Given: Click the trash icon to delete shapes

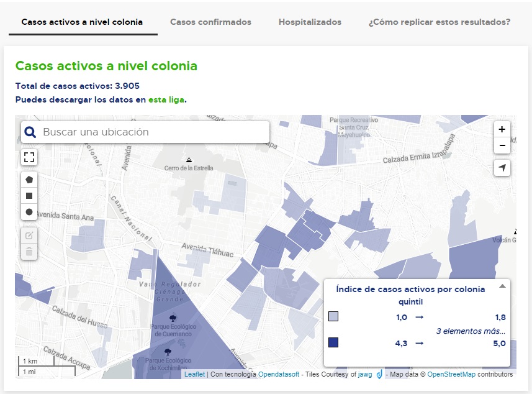Looking at the screenshot, I should (29, 252).
